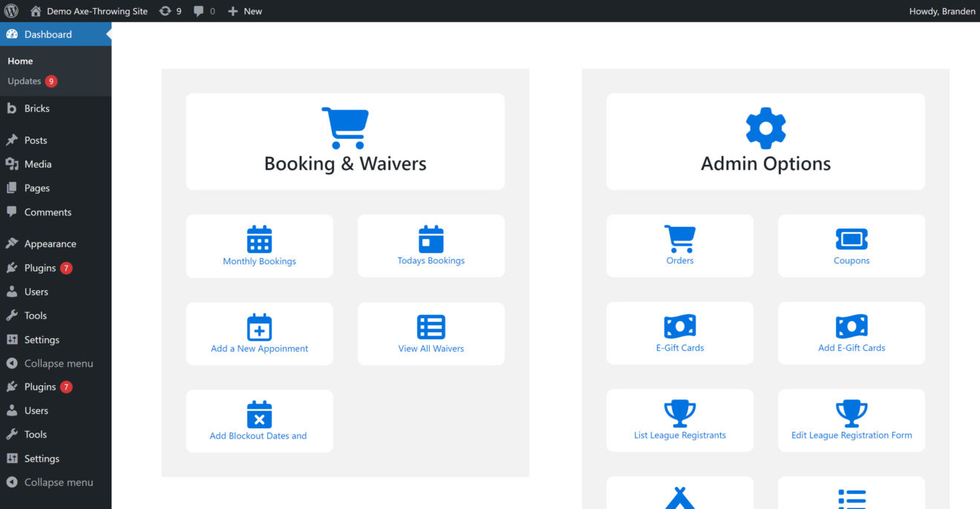Open View All Waivers list icon
This screenshot has height=509, width=980.
click(431, 326)
